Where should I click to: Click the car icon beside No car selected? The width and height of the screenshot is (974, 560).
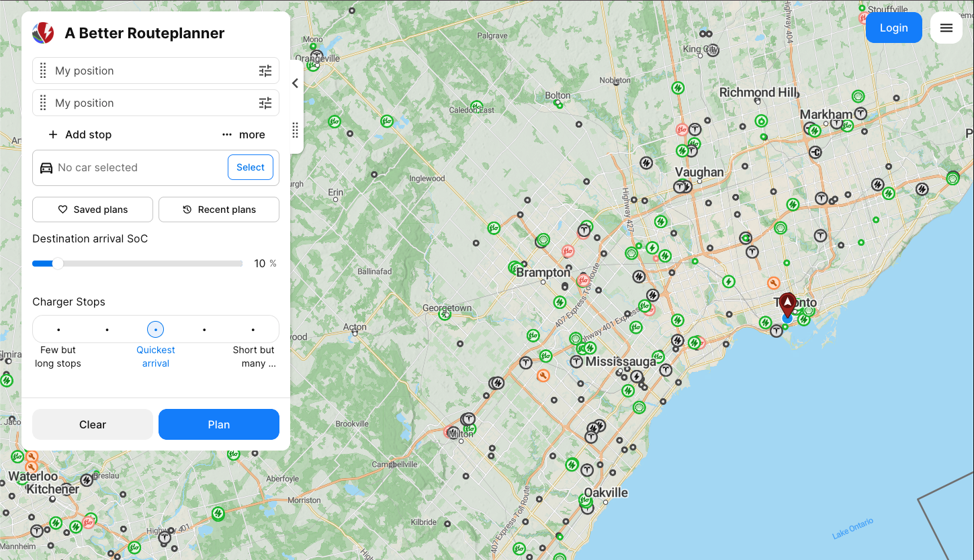pos(46,168)
